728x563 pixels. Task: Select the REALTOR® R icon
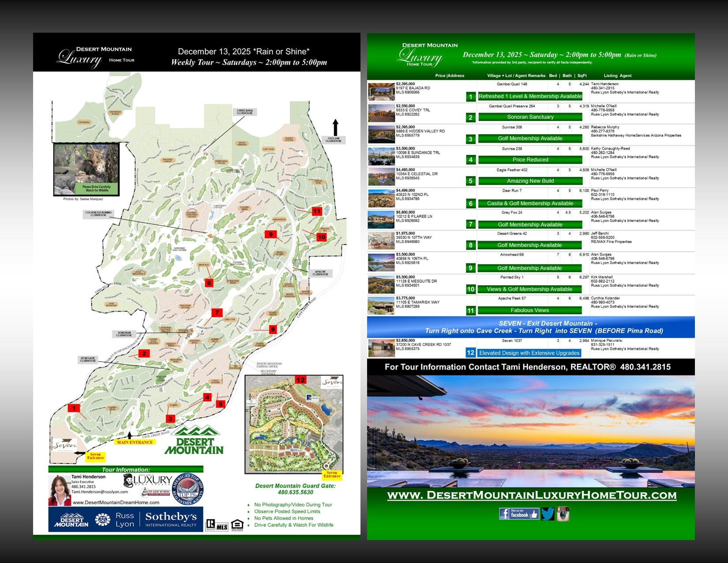point(211,525)
